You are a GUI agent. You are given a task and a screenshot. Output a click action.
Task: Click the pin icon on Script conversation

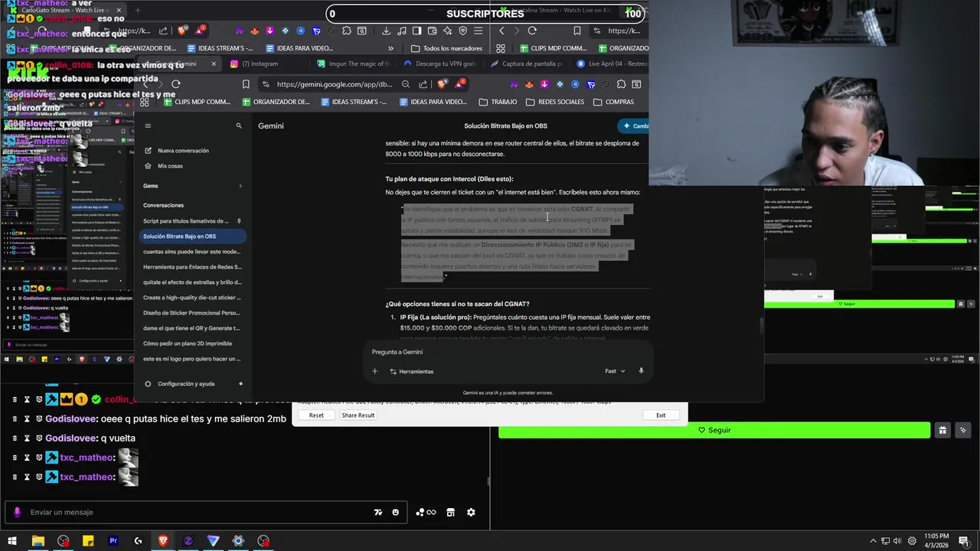pos(239,221)
